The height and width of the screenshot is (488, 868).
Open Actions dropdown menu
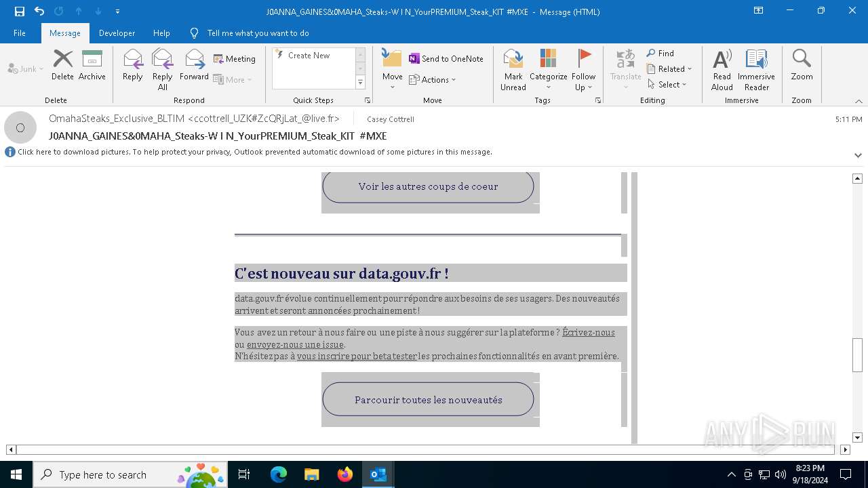click(x=433, y=80)
